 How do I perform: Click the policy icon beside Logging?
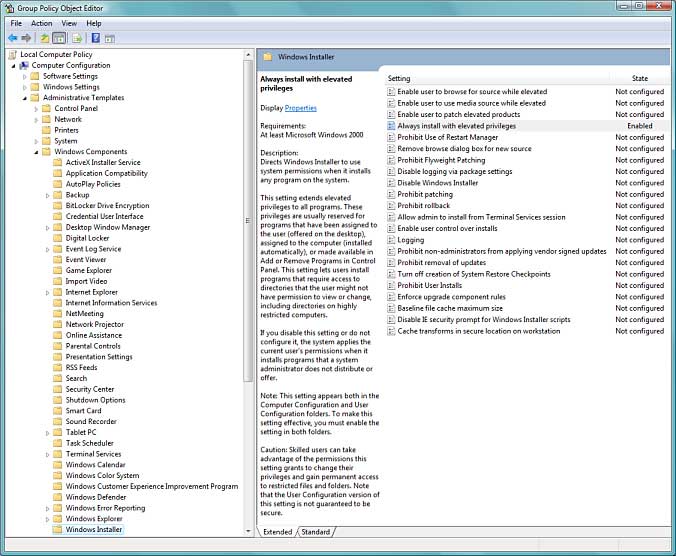tap(391, 240)
